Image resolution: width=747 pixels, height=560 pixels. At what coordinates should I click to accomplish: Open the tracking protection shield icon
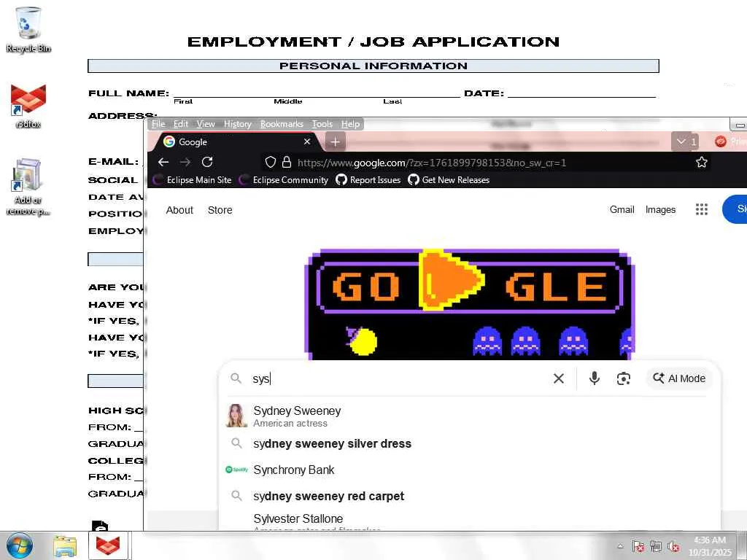[270, 163]
